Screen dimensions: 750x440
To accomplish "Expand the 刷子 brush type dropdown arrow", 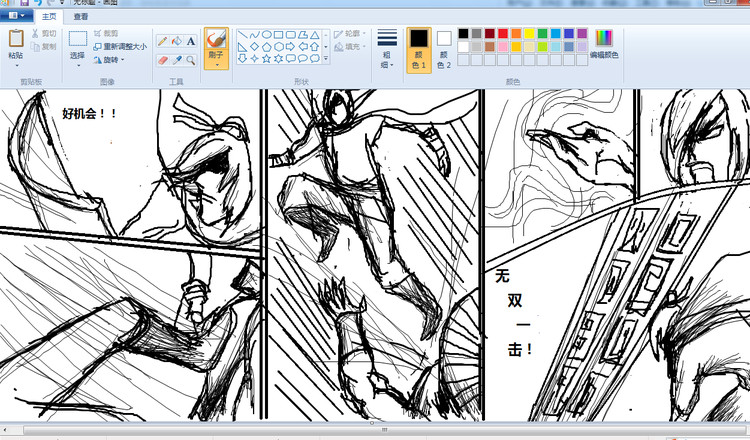I will click(215, 66).
